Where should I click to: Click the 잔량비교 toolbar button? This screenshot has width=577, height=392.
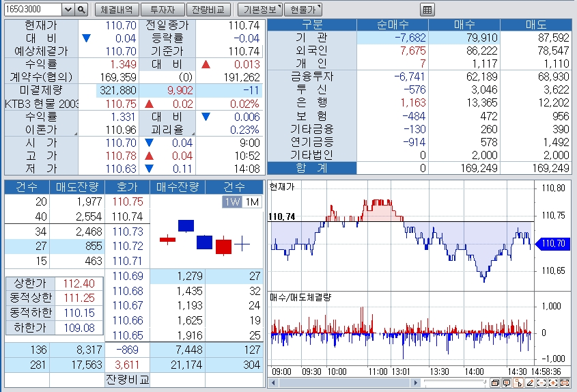coord(208,10)
